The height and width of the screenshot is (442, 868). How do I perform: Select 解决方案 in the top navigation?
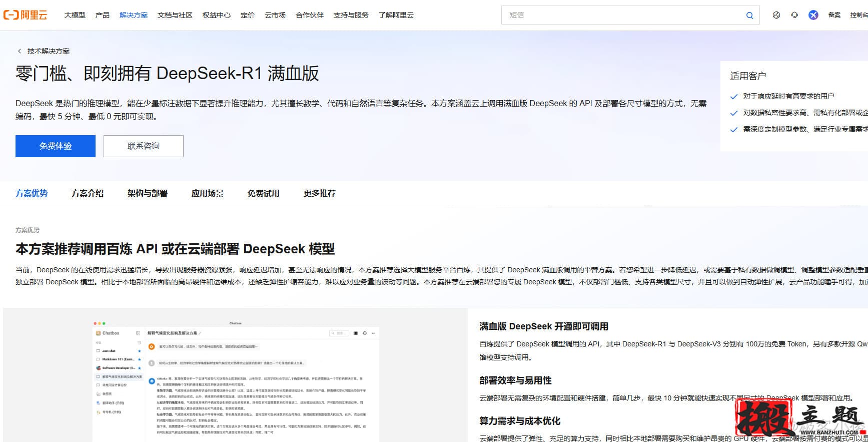(134, 15)
